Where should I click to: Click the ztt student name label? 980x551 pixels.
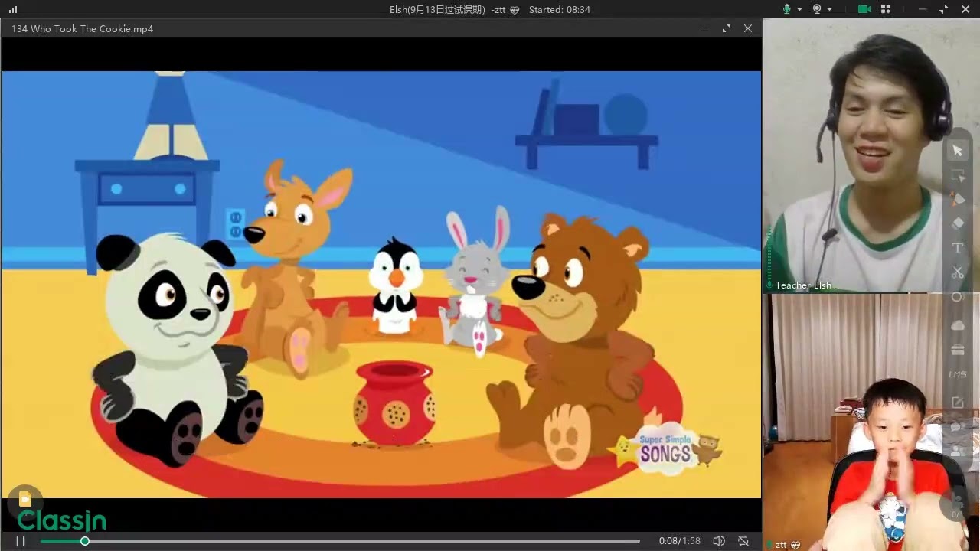pyautogui.click(x=781, y=545)
